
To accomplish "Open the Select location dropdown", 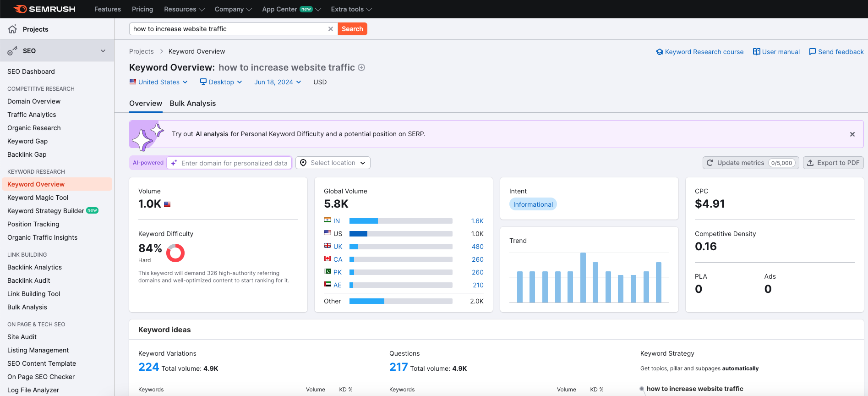I will coord(333,163).
